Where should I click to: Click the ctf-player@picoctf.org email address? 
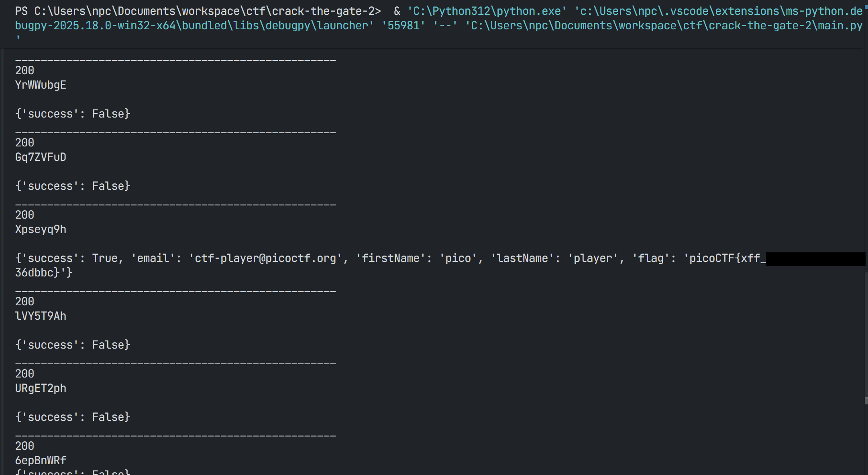[265, 258]
